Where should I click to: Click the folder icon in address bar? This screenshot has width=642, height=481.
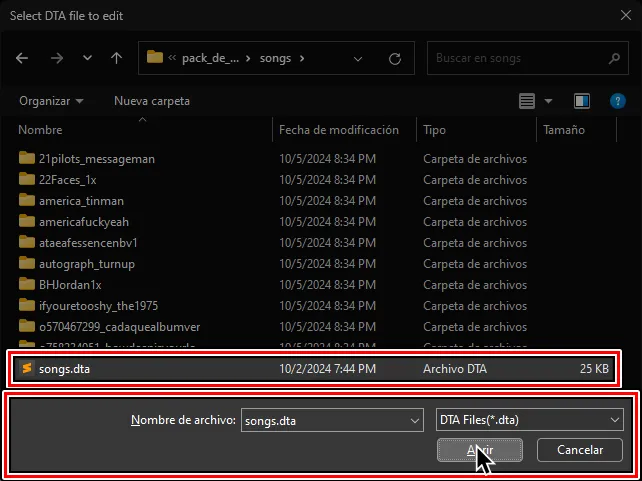click(x=155, y=57)
